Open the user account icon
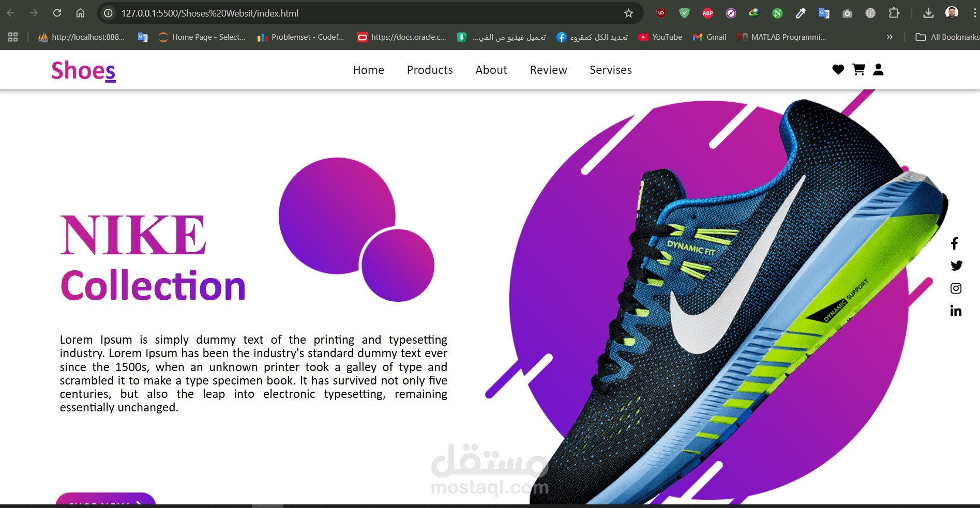 click(x=878, y=69)
